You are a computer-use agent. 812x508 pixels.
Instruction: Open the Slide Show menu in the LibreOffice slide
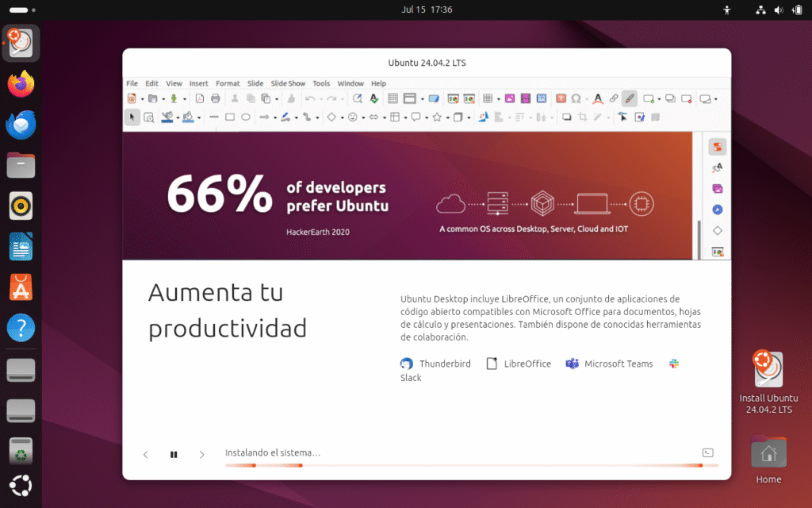point(288,83)
